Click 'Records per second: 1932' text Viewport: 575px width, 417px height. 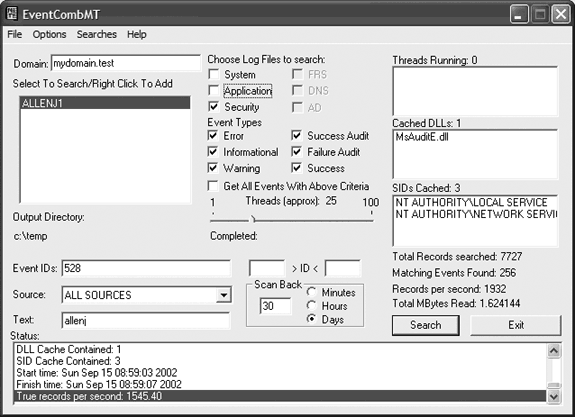coord(449,289)
